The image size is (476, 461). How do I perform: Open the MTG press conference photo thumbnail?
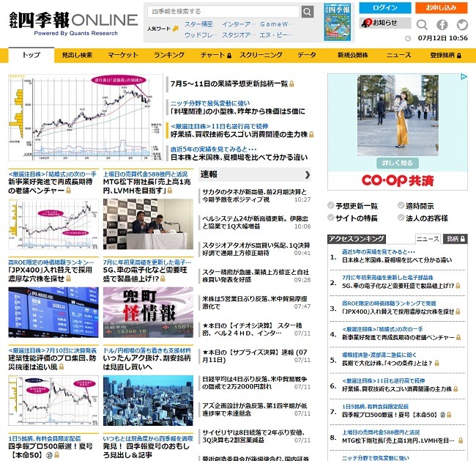coord(148,224)
